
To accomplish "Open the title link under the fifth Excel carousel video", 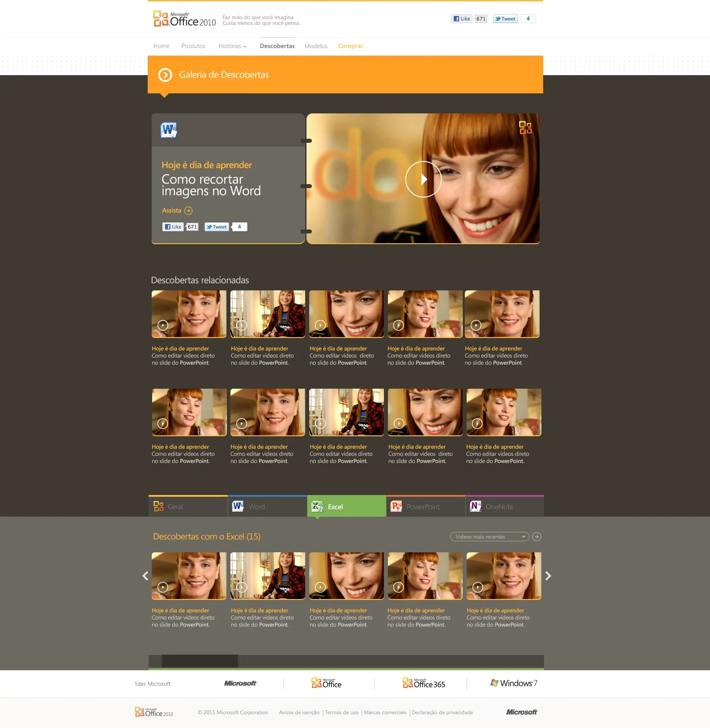I will click(x=495, y=611).
